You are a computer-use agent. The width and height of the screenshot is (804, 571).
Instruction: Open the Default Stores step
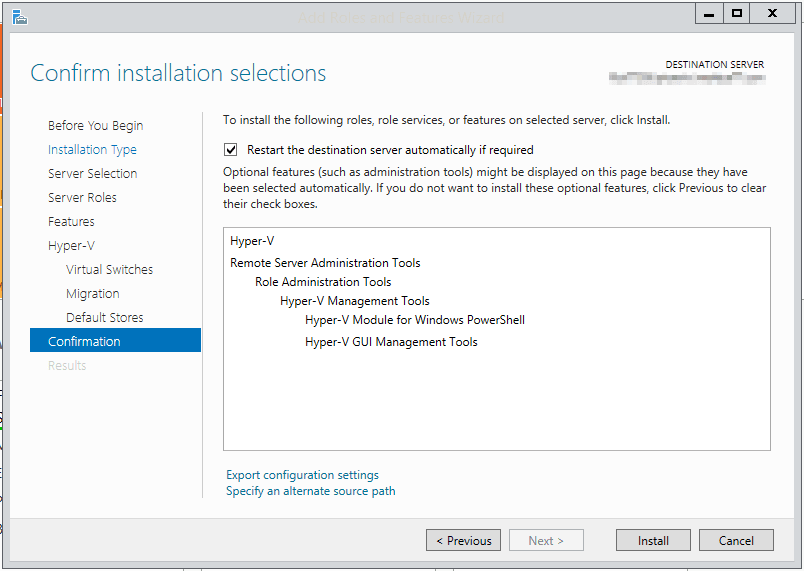(x=105, y=318)
